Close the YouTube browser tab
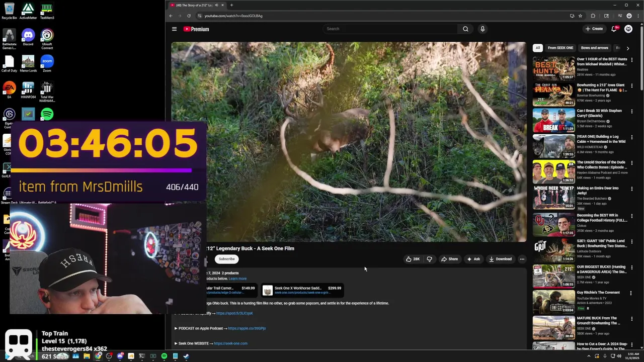Image resolution: width=644 pixels, height=362 pixels. tap(222, 5)
